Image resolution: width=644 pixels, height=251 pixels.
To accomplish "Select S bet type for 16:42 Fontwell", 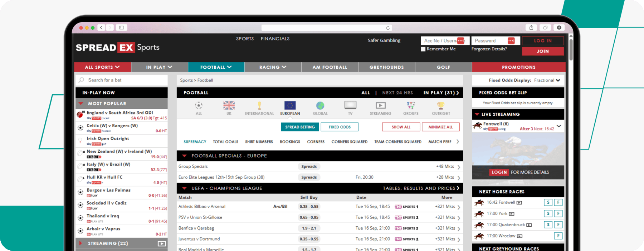I will point(548,202).
